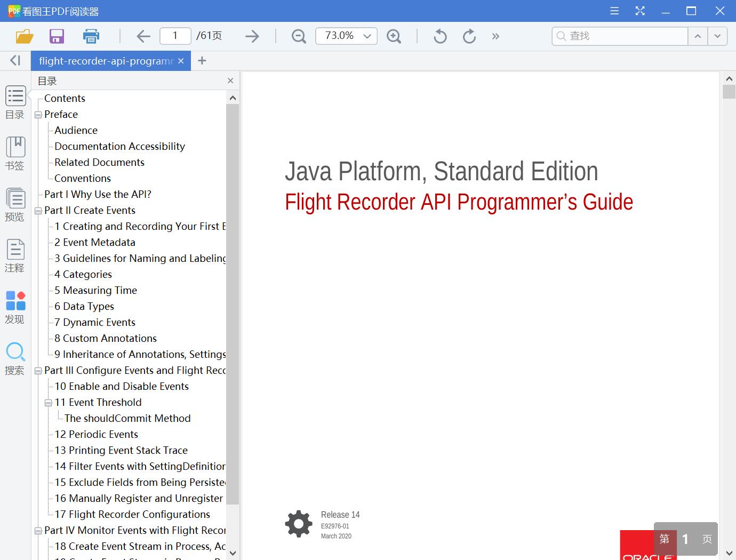The width and height of the screenshot is (736, 560).
Task: Open 9 Inheritance of Annotations chapter
Action: point(140,354)
